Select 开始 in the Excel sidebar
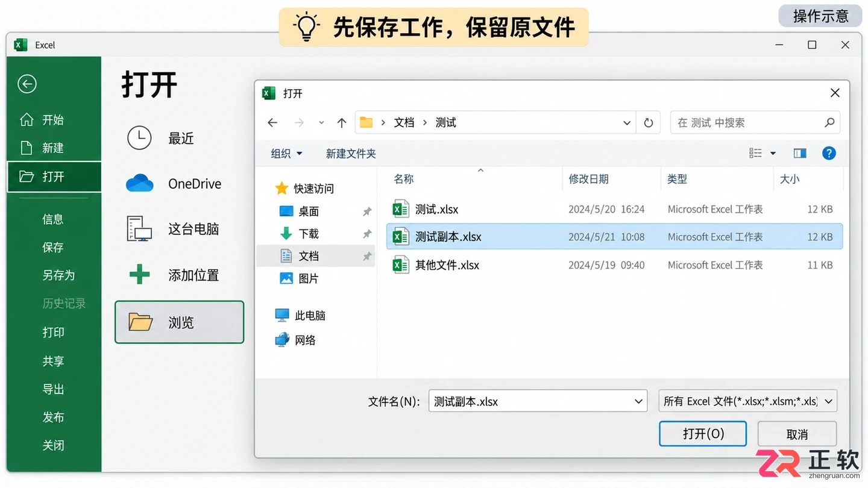This screenshot has width=868, height=488. click(53, 119)
